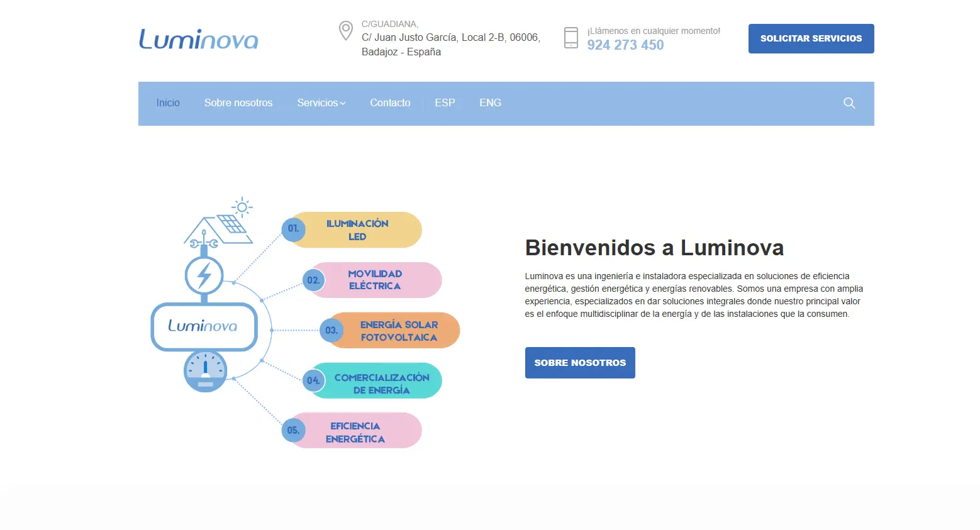Screen dimensions: 980x530
Task: Expand the Servicios dropdown menu
Action: [321, 103]
